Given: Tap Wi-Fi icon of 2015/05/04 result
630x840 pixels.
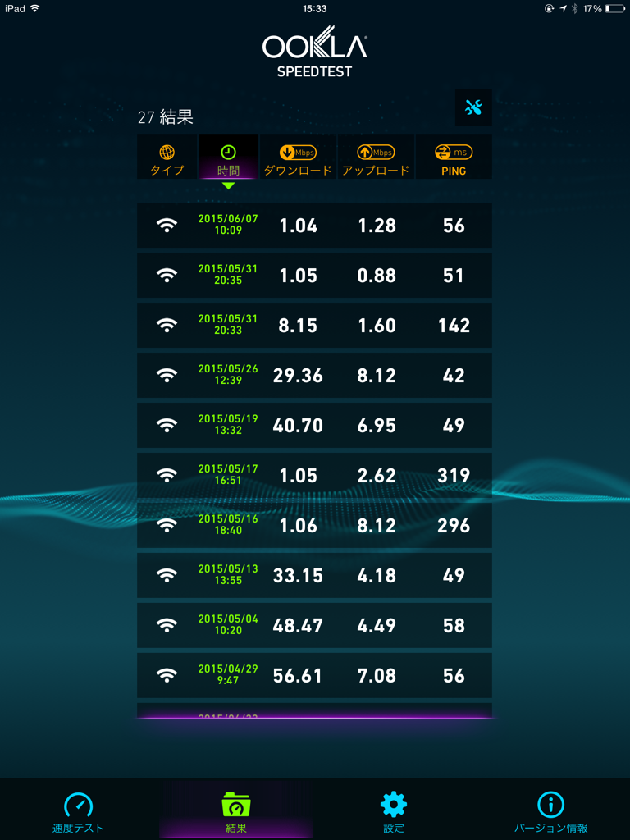Looking at the screenshot, I should (x=167, y=625).
